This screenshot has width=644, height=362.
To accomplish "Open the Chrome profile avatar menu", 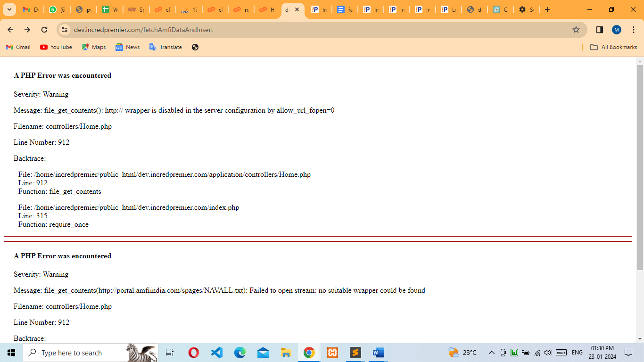I will coord(617,30).
